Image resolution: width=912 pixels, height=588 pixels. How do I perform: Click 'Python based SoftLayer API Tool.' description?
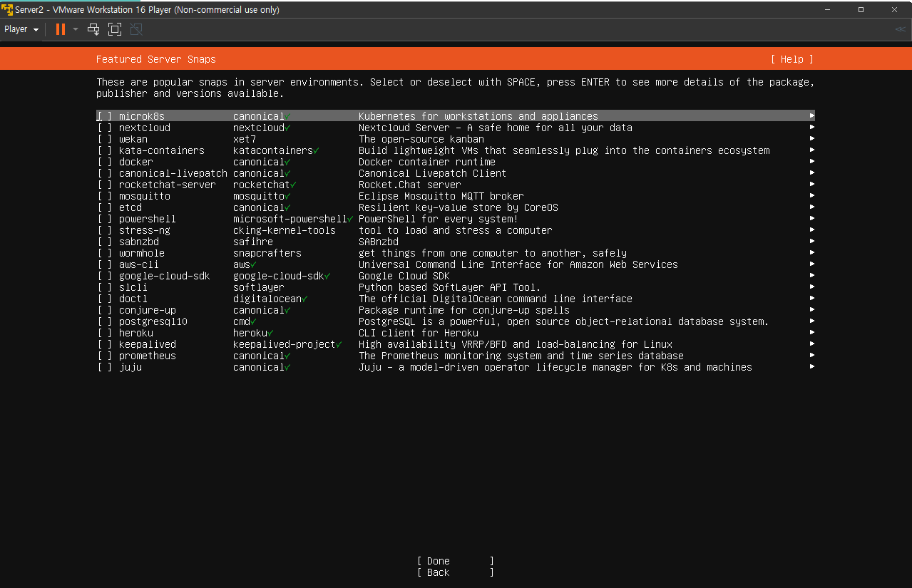450,287
